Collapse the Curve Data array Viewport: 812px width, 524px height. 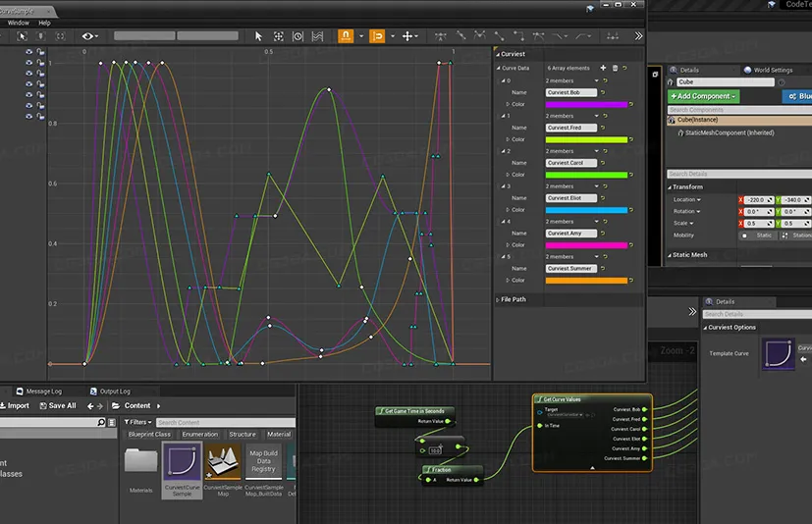[x=498, y=68]
